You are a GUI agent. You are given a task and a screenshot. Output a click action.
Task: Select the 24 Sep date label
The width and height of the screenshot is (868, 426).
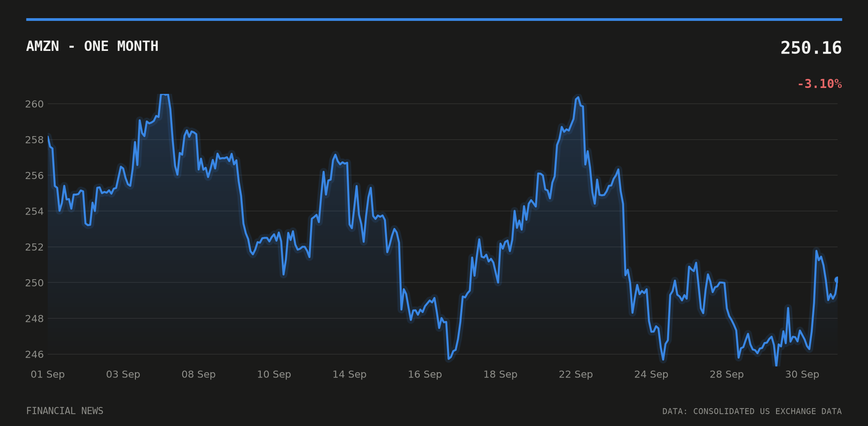tap(651, 374)
